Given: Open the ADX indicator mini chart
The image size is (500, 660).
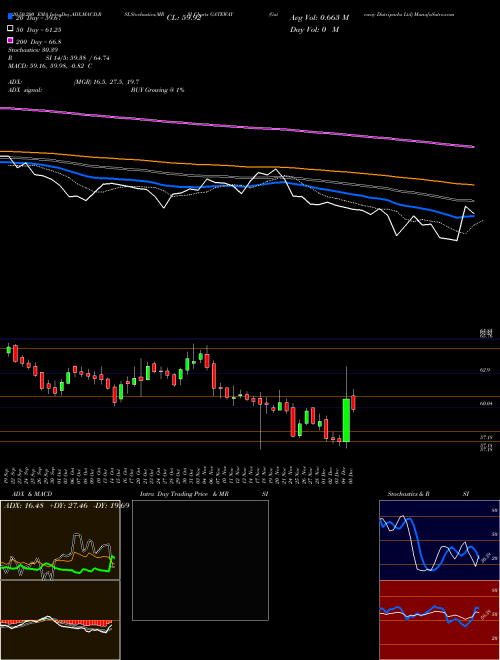Looking at the screenshot, I should coord(60,540).
